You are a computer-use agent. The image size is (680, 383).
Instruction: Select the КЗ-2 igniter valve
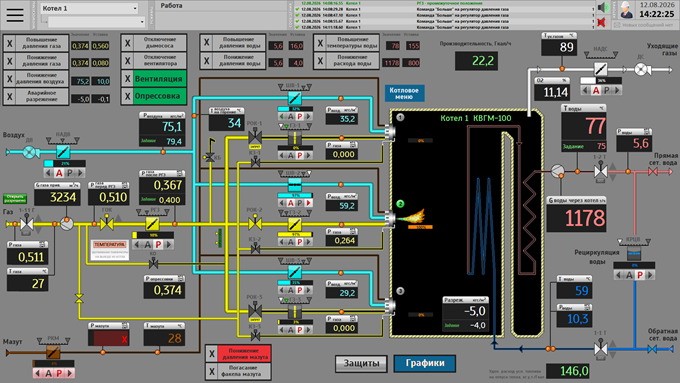tap(255, 249)
